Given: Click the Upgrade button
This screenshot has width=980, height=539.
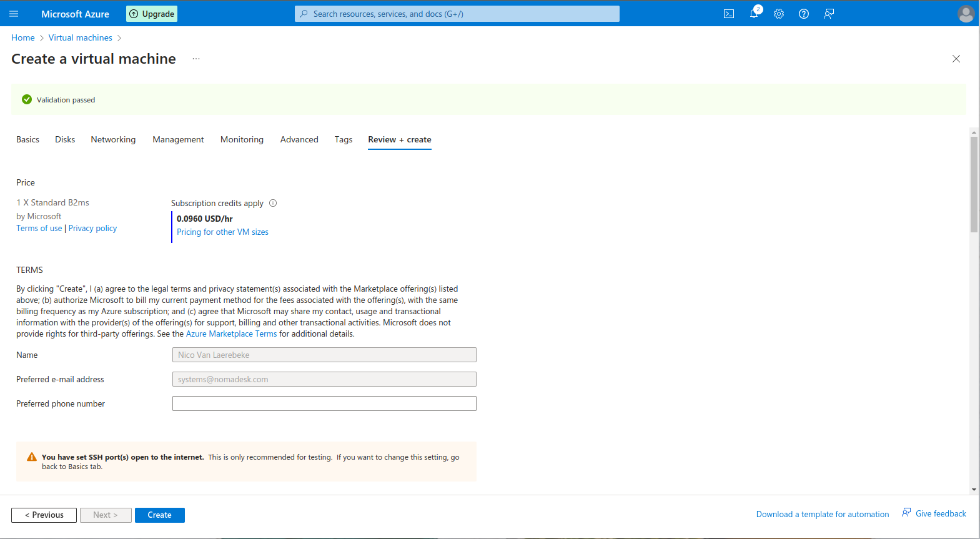Looking at the screenshot, I should tap(152, 14).
